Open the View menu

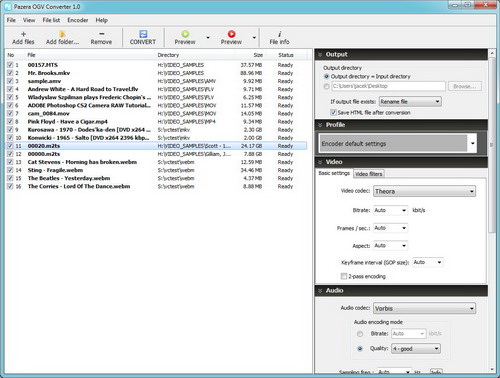tap(29, 20)
